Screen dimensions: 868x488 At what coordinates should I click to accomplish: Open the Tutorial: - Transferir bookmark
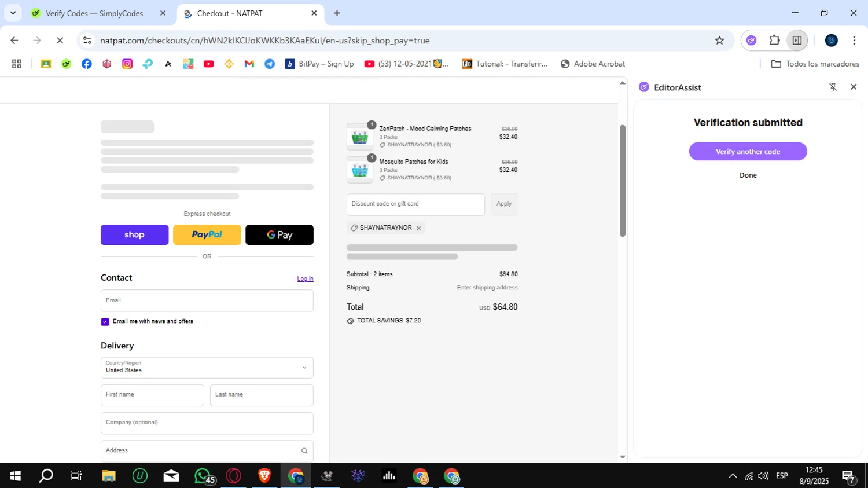[x=505, y=64]
